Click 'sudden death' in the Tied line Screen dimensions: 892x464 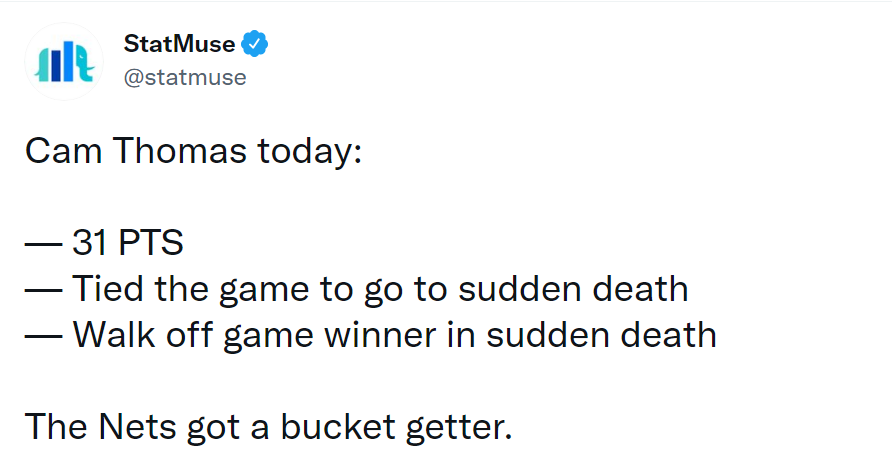click(x=573, y=288)
